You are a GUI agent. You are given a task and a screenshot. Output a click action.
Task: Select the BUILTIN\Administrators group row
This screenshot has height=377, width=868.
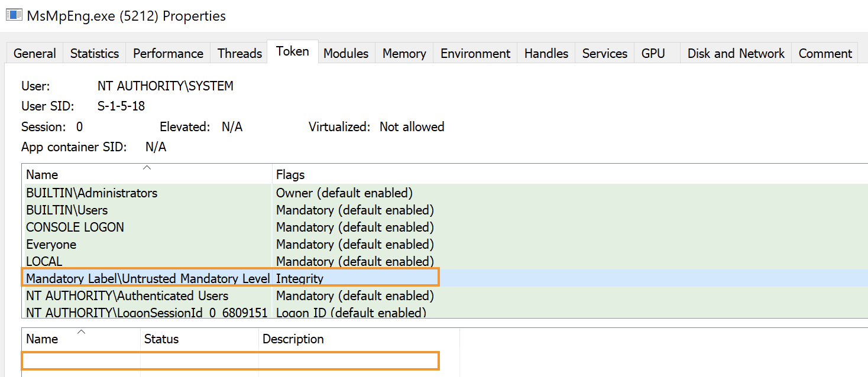tap(92, 193)
